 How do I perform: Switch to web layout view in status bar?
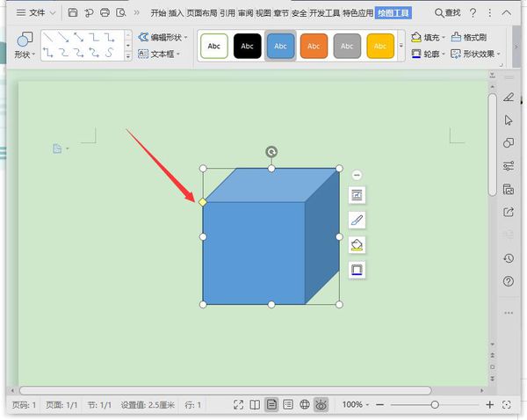[x=305, y=404]
